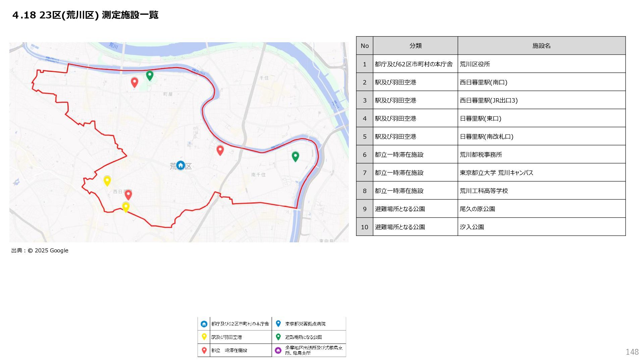This screenshot has height=362, width=644.
Task: Select the green marker at eastern river bend
Action: [x=295, y=156]
